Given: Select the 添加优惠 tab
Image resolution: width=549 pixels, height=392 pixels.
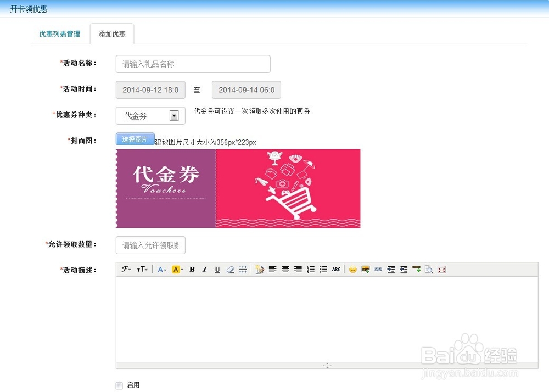Looking at the screenshot, I should click(x=112, y=34).
